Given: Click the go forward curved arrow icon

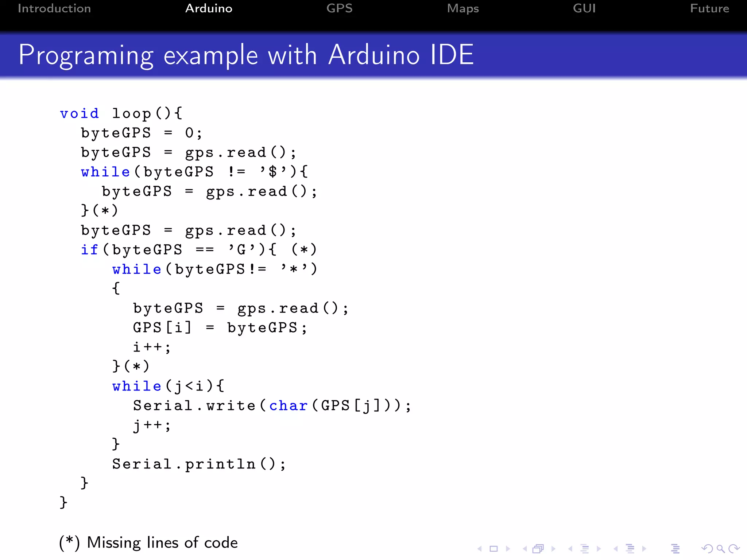Looking at the screenshot, I should pos(734,549).
